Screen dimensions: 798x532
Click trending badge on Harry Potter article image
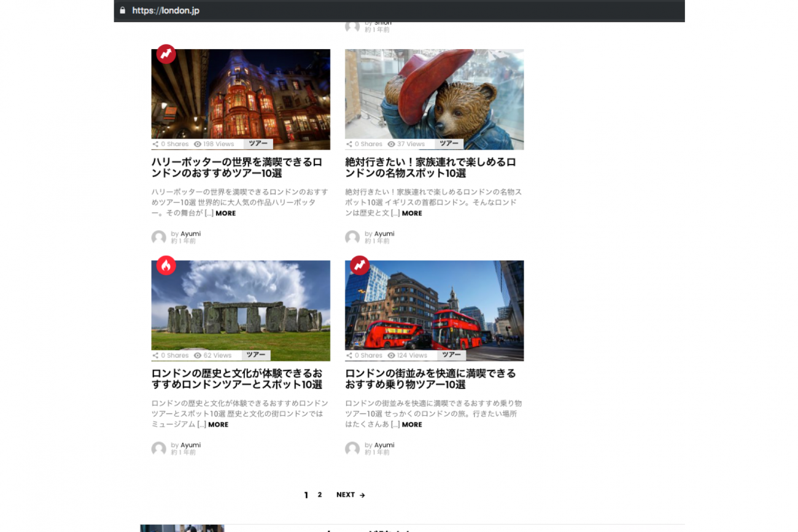point(166,54)
